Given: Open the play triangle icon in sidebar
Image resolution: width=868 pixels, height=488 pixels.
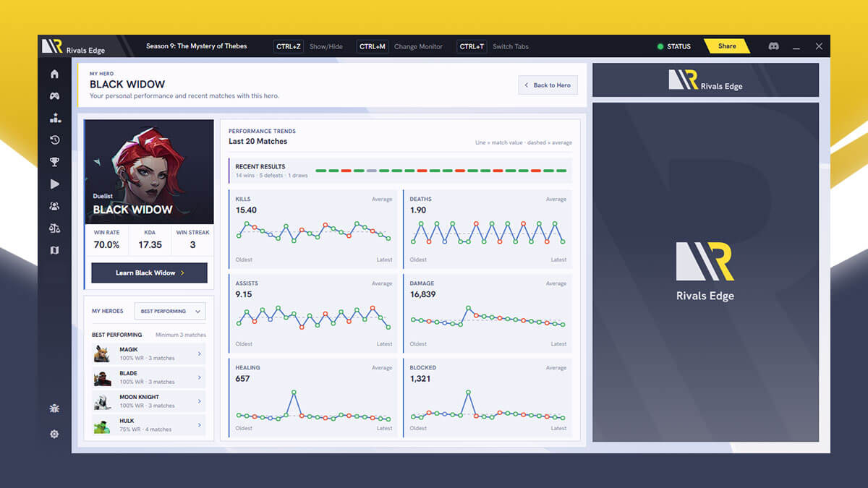Looking at the screenshot, I should click(54, 184).
